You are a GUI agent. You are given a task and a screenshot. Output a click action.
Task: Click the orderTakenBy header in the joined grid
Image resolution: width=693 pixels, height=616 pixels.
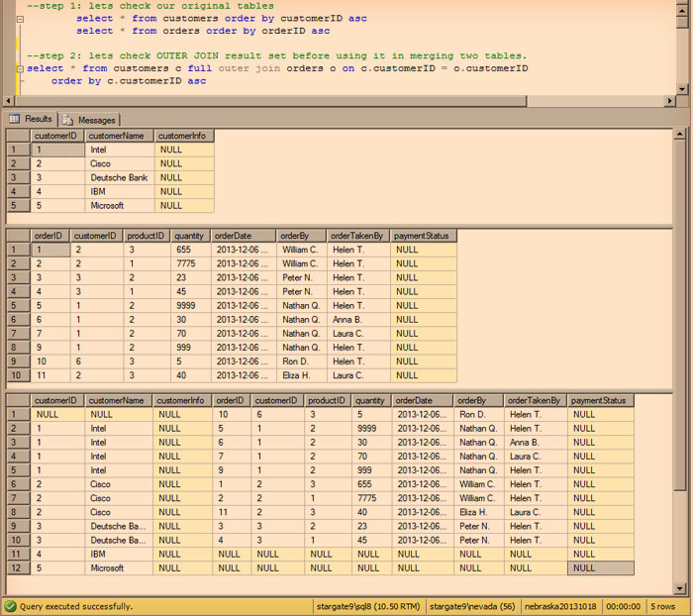pyautogui.click(x=536, y=401)
